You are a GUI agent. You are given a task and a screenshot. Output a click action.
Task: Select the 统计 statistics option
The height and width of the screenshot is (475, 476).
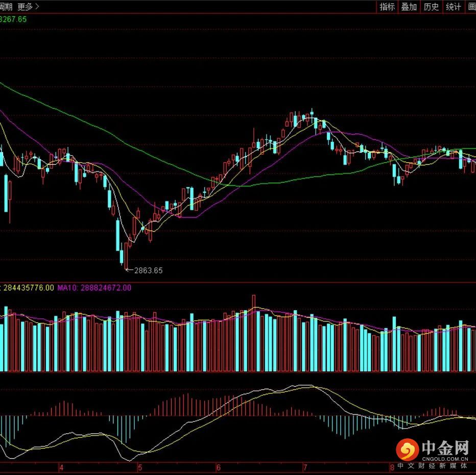(453, 7)
